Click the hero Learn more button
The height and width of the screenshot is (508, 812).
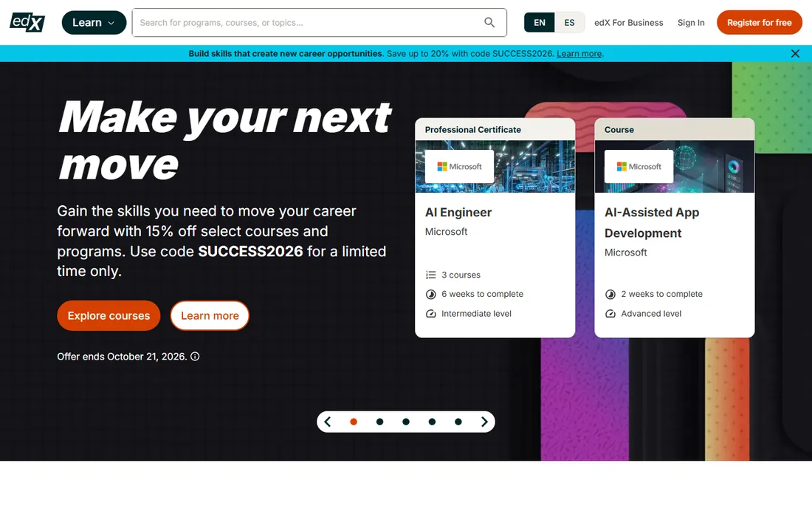click(210, 315)
